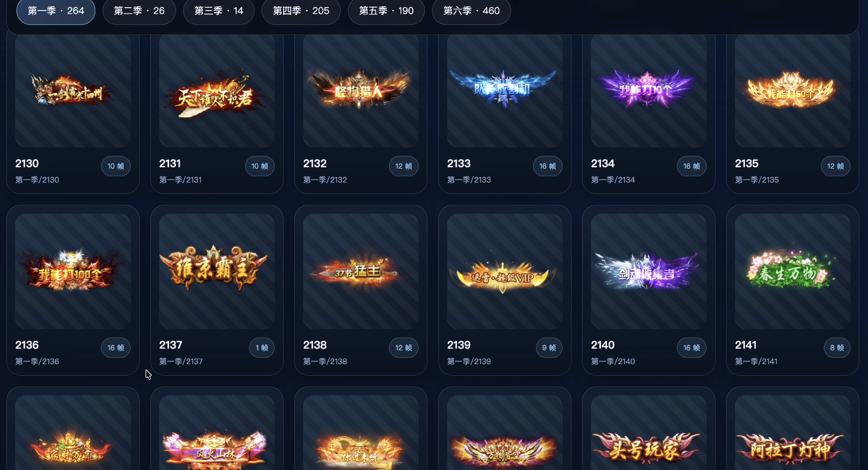Screen dimensions: 868x470
Task: Switch to the 第二季 · 26 tab
Action: 139,11
